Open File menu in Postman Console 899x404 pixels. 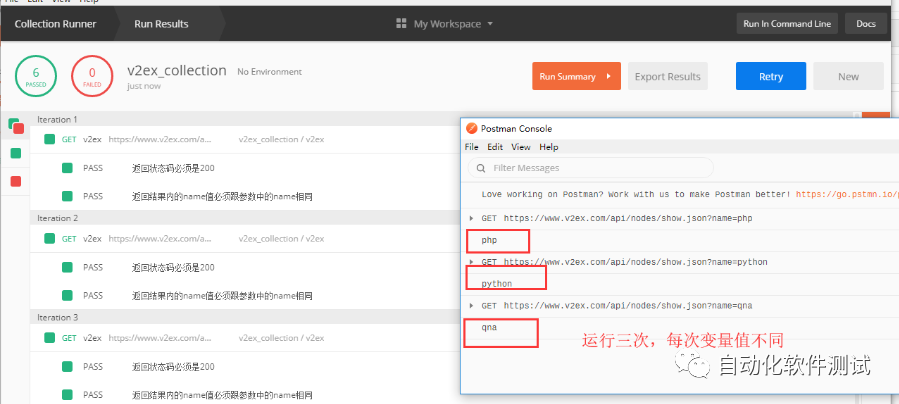pos(471,147)
